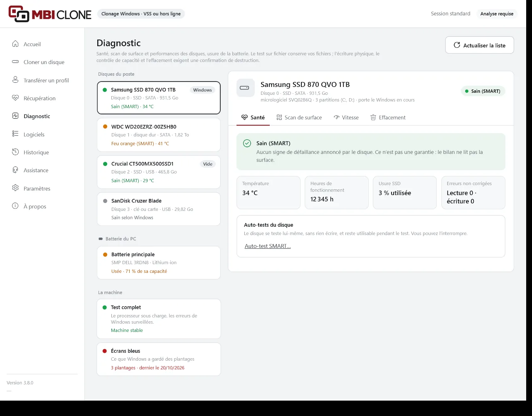Click the Historique clock icon
The width and height of the screenshot is (532, 416).
[x=15, y=152]
